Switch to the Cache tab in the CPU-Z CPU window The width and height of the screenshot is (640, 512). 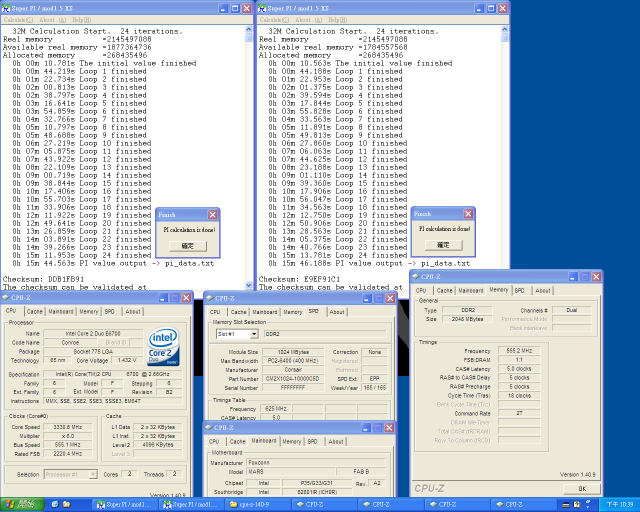34,312
